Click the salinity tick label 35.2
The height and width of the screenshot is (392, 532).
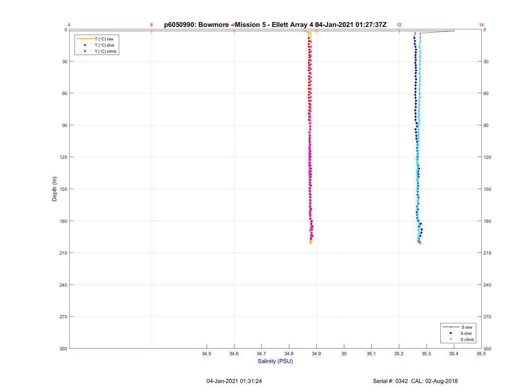(x=399, y=353)
